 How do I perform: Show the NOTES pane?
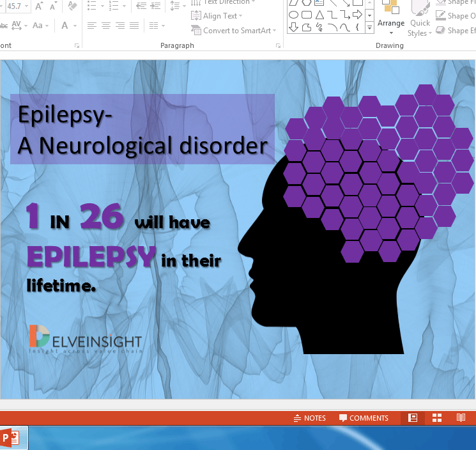tap(310, 418)
